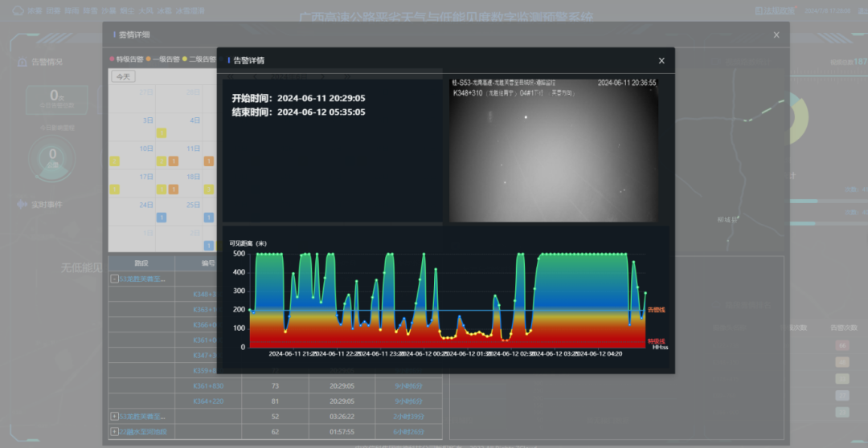The image size is (868, 448).
Task: Click the yellow badge 2 under 11日
Action: tap(161, 161)
